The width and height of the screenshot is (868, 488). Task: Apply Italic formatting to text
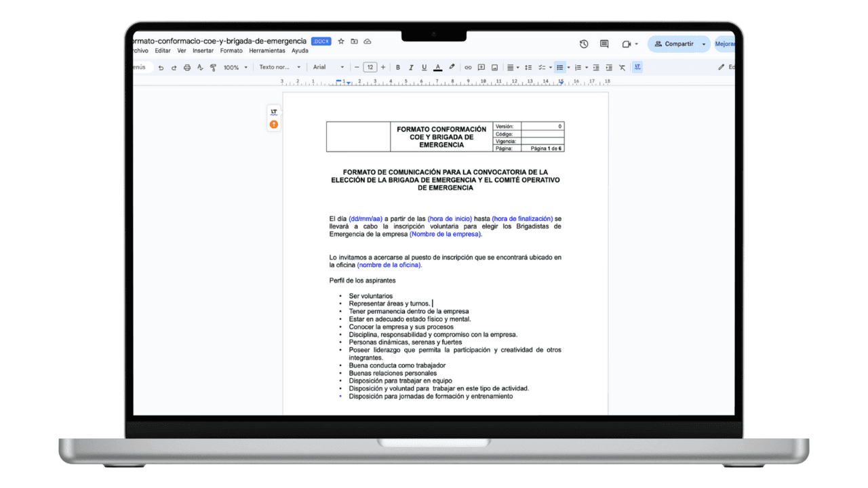point(411,67)
